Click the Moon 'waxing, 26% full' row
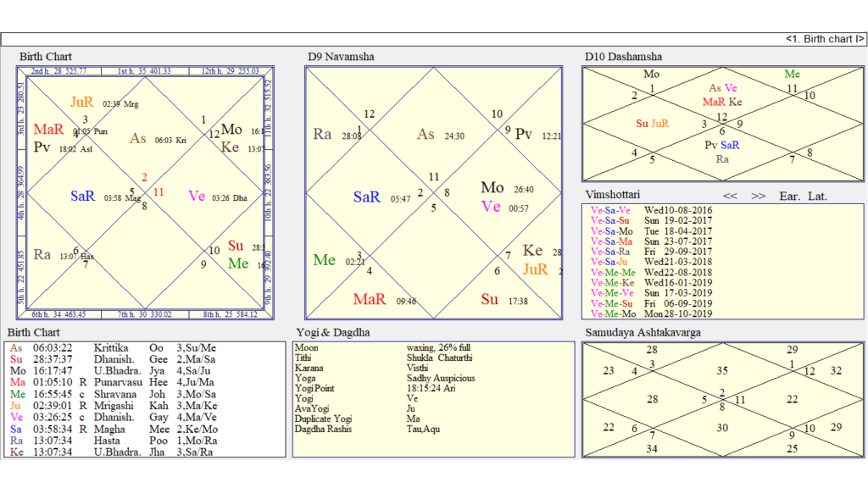The image size is (868, 488). (382, 348)
